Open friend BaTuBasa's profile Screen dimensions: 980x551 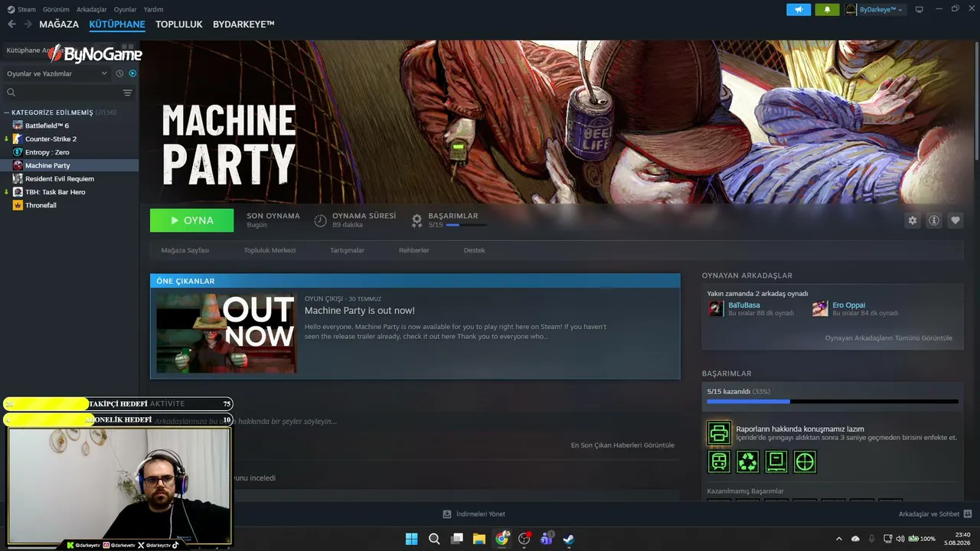point(744,305)
